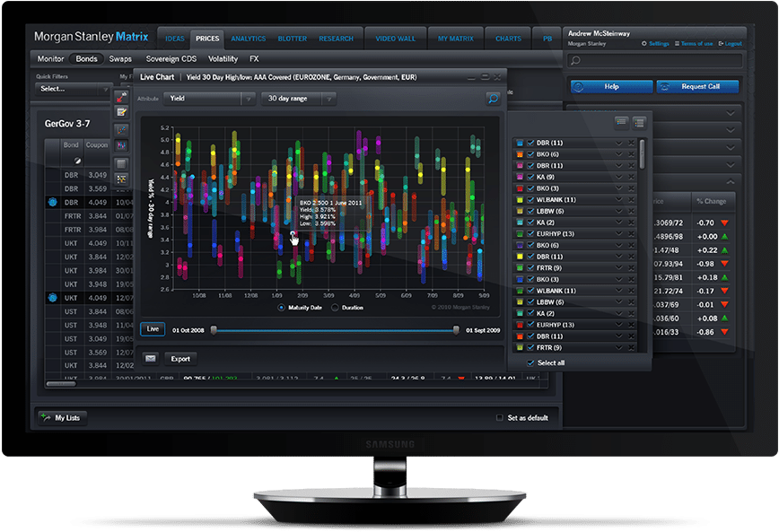Click the 01 Oct 2008 slider start handle
Screen dimensions: 779x532
coord(214,330)
